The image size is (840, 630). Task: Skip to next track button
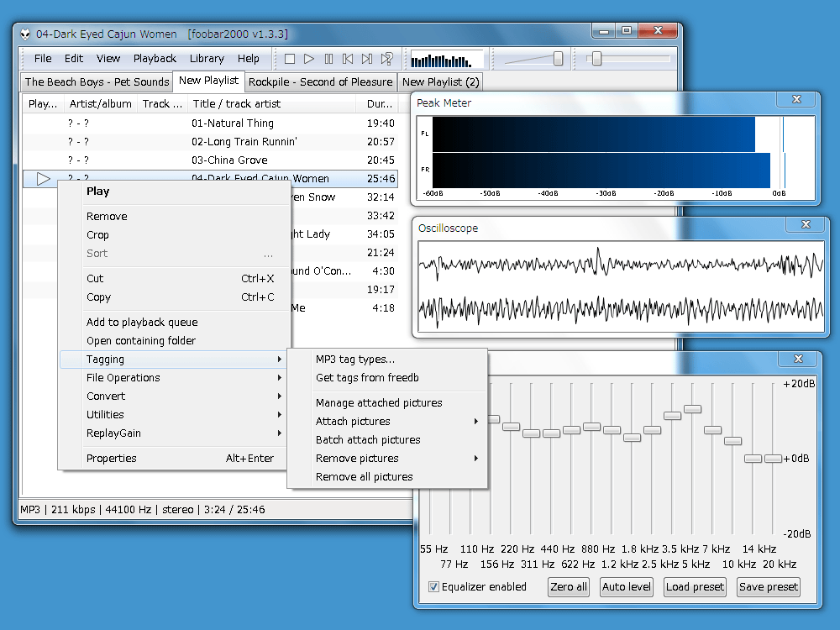tap(367, 59)
